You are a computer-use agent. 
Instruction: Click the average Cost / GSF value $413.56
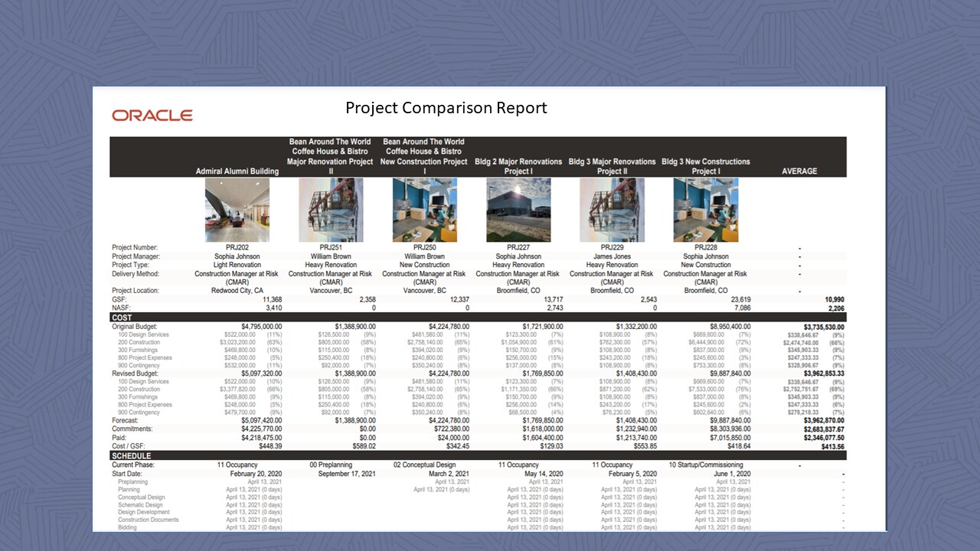click(829, 446)
